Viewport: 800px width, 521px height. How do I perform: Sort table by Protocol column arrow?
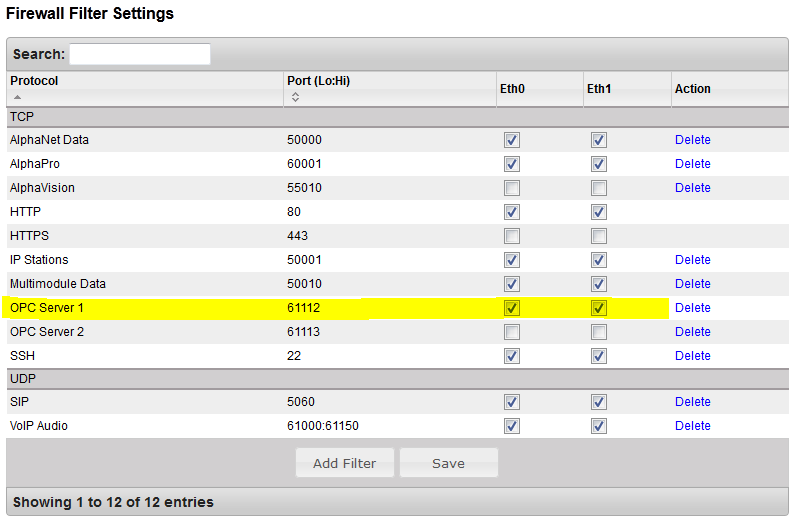click(x=18, y=97)
